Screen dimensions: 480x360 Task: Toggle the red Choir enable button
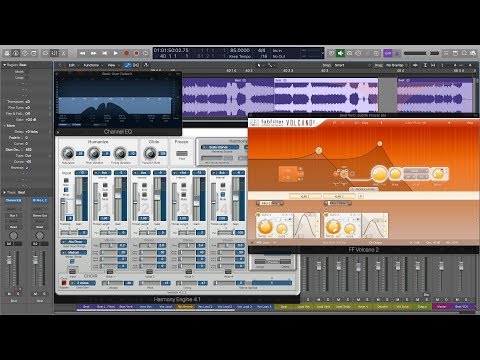tap(64, 283)
